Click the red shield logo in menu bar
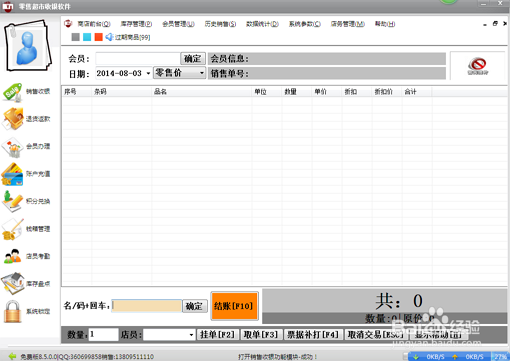This screenshot has height=361, width=510. pyautogui.click(x=68, y=24)
